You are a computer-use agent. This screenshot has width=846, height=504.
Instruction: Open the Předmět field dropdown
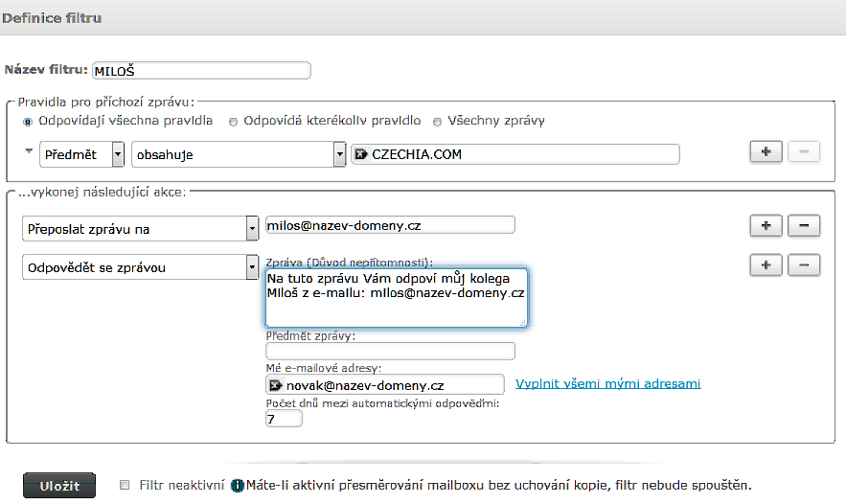[118, 154]
